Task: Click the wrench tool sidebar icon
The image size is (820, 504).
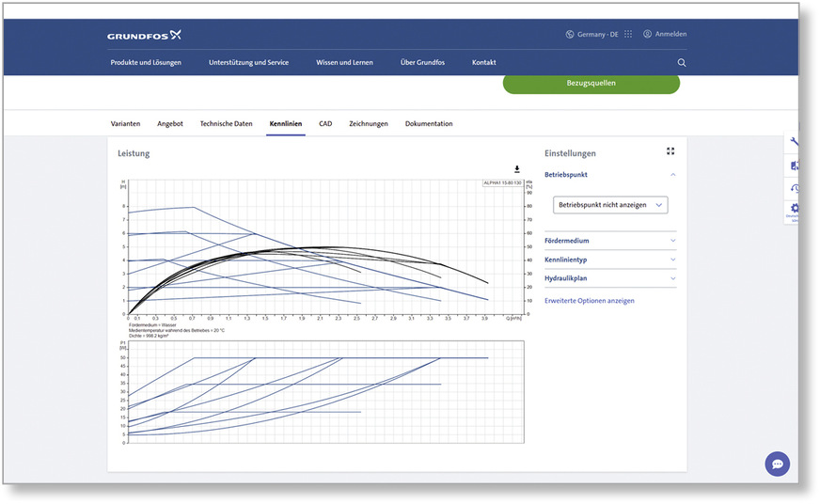Action: (795, 142)
